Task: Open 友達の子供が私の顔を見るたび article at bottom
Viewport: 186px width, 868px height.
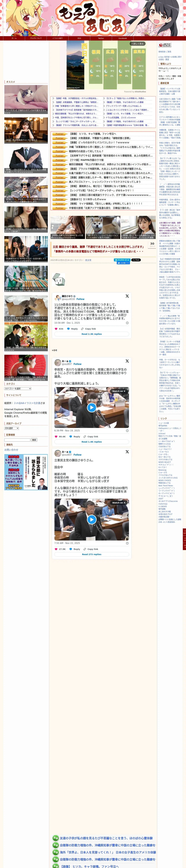Action: coord(106,838)
